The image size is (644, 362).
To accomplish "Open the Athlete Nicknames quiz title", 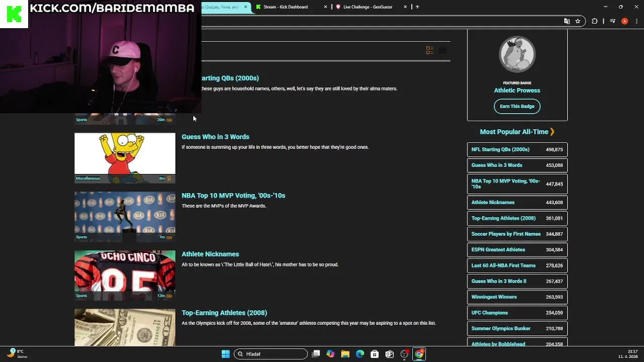I will [x=210, y=254].
